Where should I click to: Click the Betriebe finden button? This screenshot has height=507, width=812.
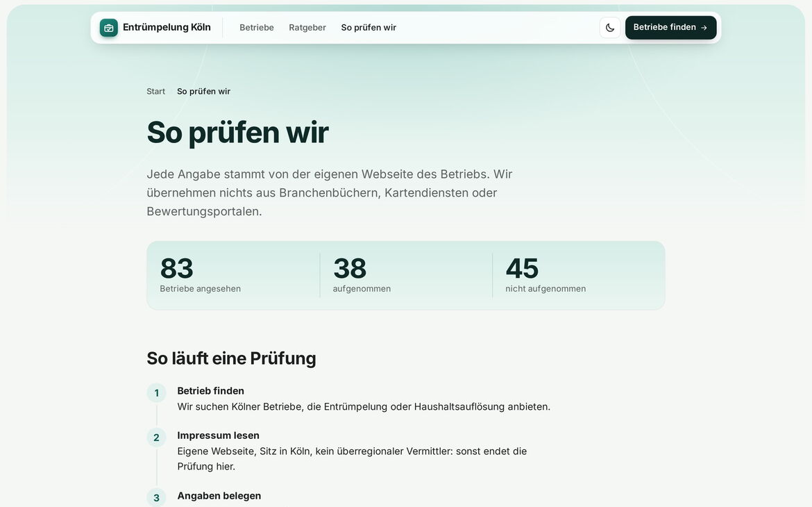pos(670,28)
